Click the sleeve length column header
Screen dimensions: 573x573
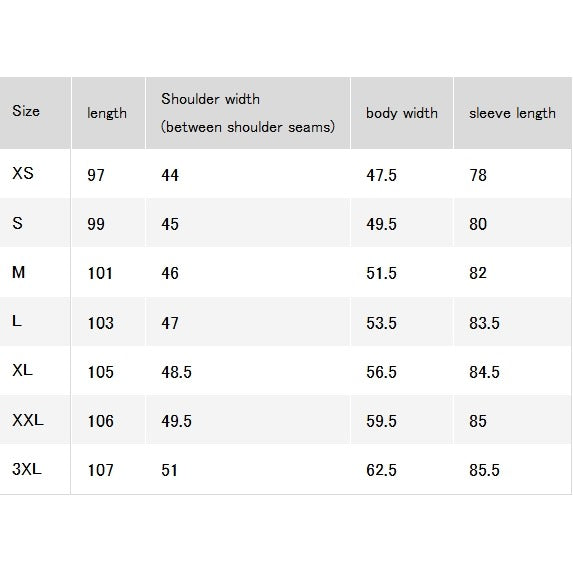pos(512,113)
